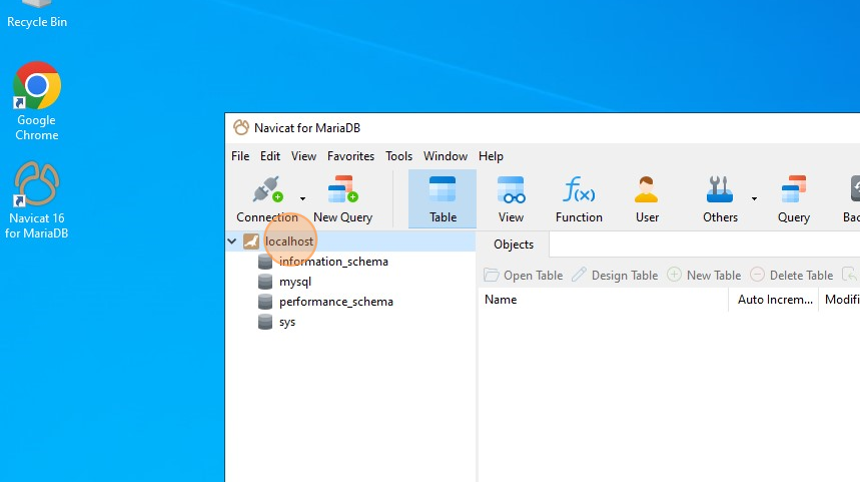Click the localhost MariaDB connection icon
Viewport: 860px width, 482px height.
(x=251, y=241)
